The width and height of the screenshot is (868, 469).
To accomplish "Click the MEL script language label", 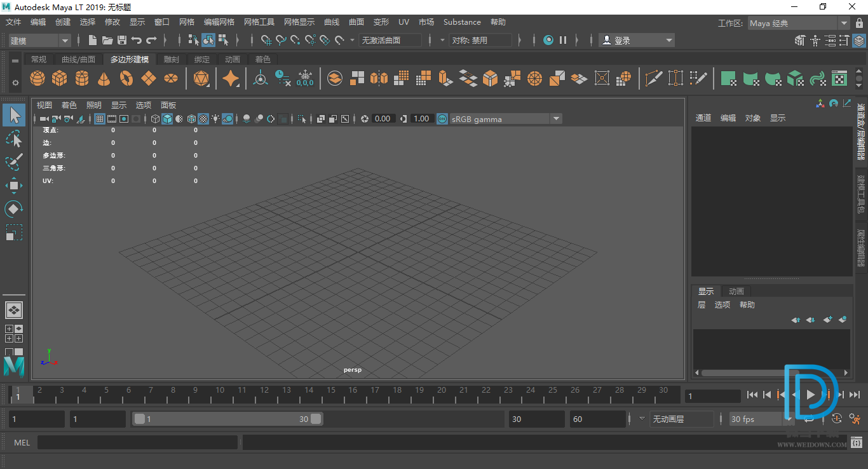I will (x=22, y=442).
